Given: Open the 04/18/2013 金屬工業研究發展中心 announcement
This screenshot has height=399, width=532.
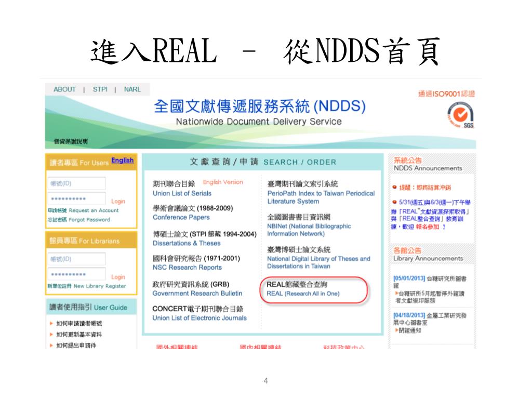Looking at the screenshot, I should (x=430, y=319).
